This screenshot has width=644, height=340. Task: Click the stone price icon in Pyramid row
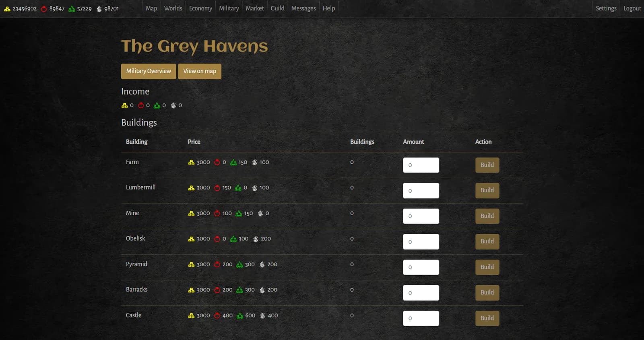[x=262, y=265]
